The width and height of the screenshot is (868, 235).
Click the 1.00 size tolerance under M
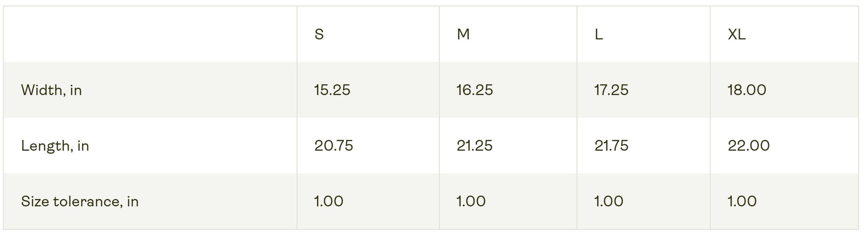click(x=471, y=201)
